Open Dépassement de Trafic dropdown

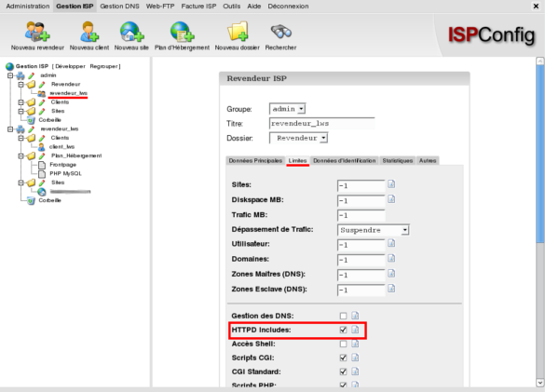click(374, 230)
